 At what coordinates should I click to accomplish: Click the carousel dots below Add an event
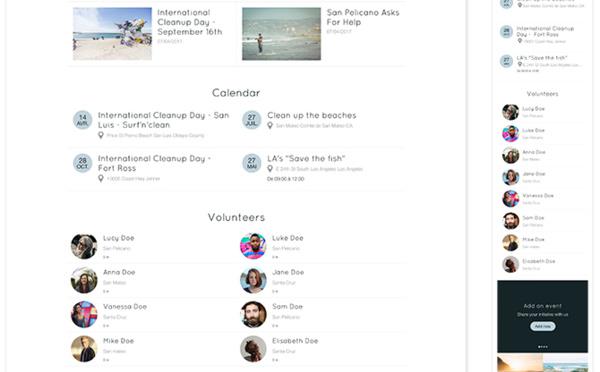tap(543, 347)
